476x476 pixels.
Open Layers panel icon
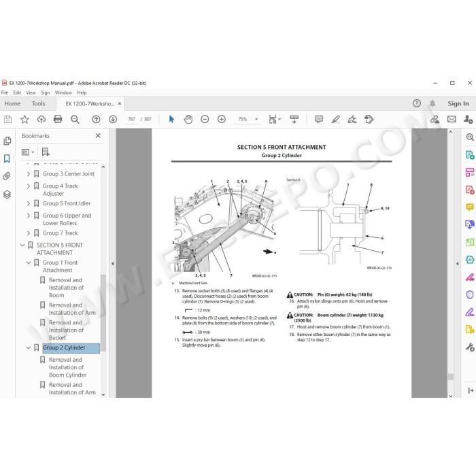pos(7,194)
